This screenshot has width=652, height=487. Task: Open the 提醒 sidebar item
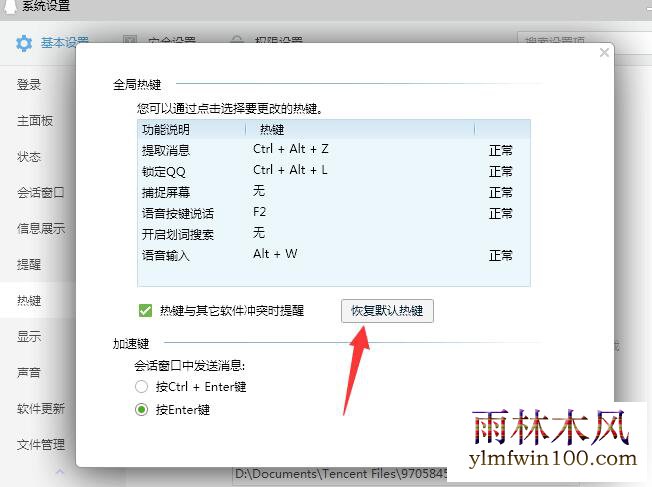pyautogui.click(x=29, y=265)
